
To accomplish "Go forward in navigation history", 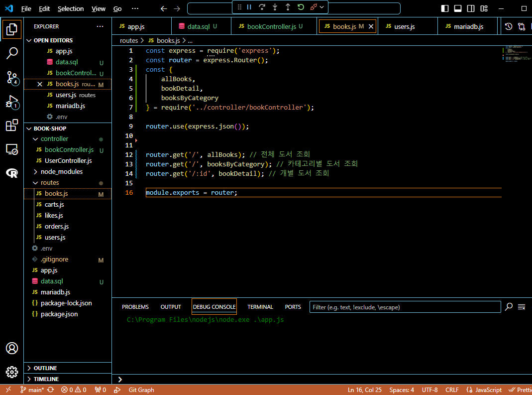I will coord(177,8).
